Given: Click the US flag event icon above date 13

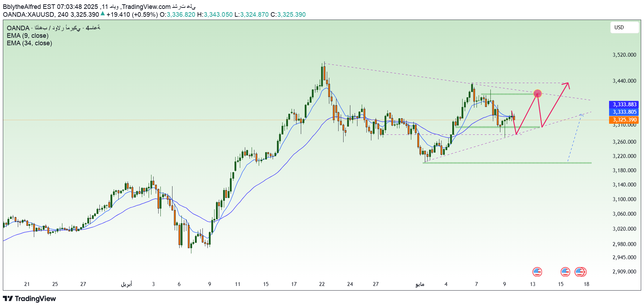Looking at the screenshot, I should click(537, 272).
